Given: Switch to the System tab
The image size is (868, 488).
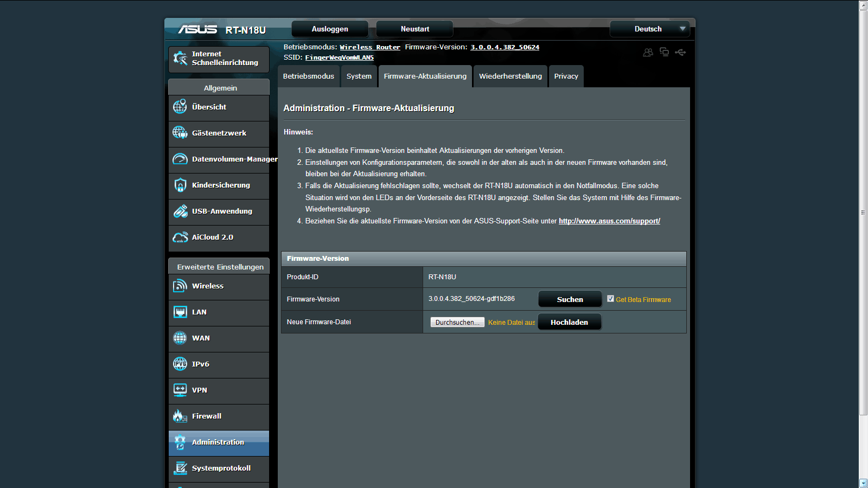Looking at the screenshot, I should (359, 76).
